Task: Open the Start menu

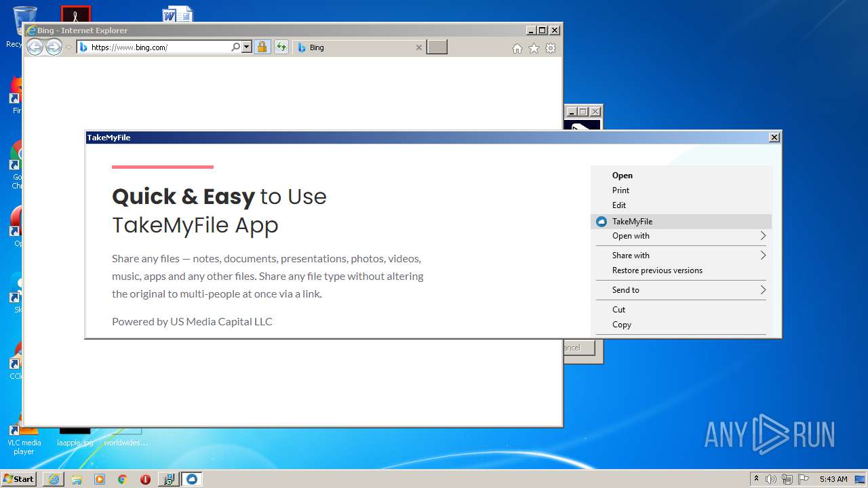Action: [x=19, y=479]
